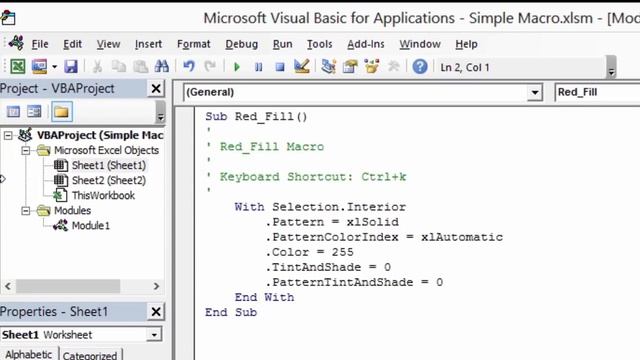Select Sheet2 (Sheet2) in project tree
The image size is (640, 360).
(x=109, y=180)
